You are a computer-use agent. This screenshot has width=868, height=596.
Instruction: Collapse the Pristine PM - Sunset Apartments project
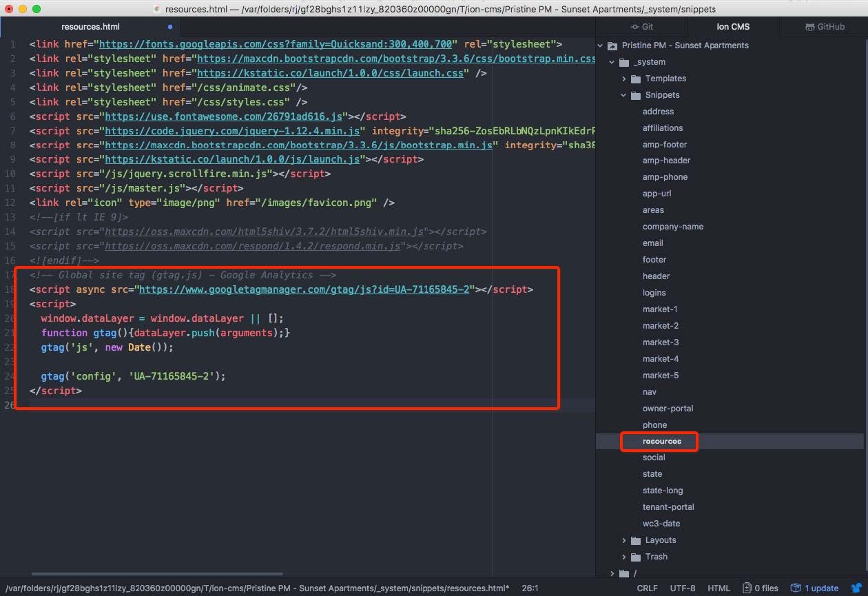pyautogui.click(x=600, y=45)
